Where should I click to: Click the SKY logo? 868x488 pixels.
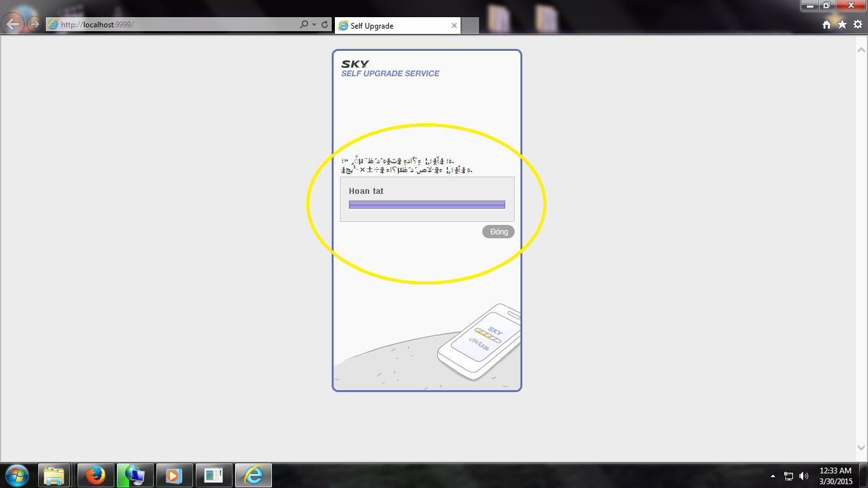355,64
